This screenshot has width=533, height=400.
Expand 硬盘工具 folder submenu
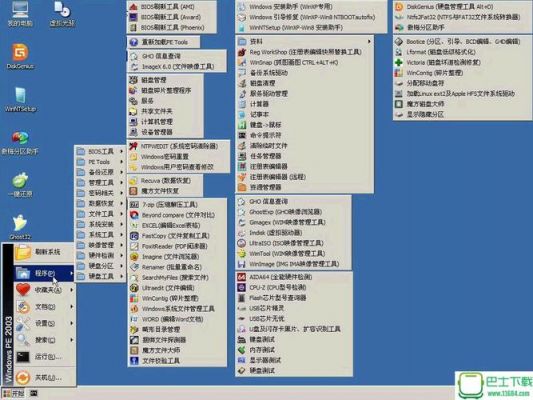pos(100,276)
